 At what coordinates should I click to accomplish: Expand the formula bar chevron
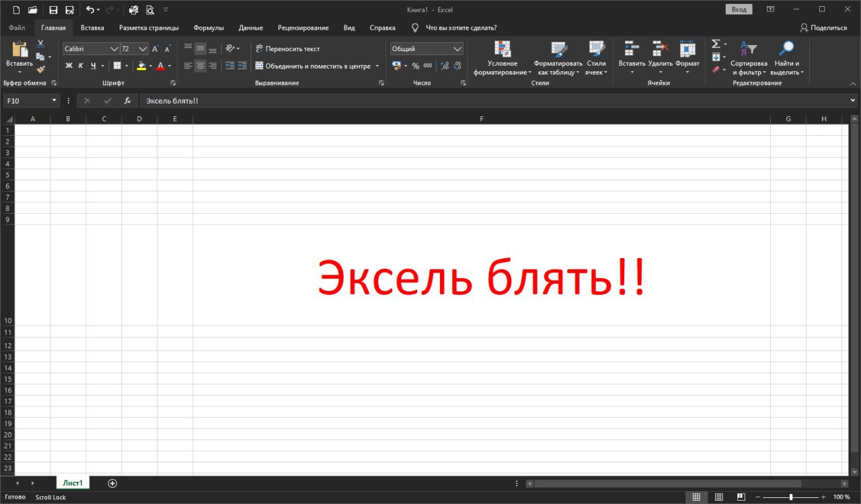pos(853,101)
